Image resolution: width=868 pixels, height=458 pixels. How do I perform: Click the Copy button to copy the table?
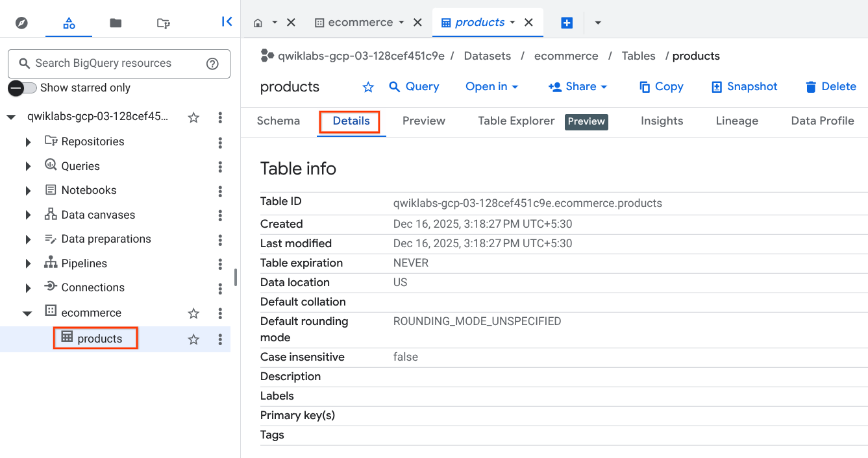(x=662, y=86)
